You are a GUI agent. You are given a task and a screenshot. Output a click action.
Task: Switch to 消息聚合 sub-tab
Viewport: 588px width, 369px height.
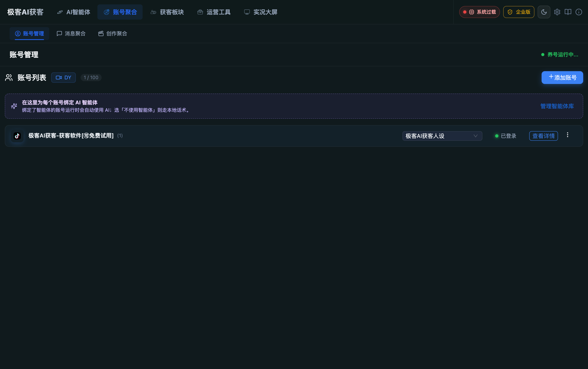71,33
